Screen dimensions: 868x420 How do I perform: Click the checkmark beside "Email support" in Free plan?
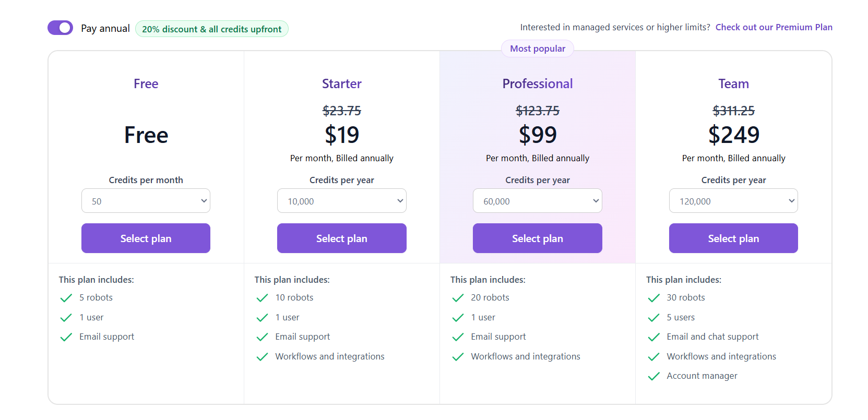point(66,337)
